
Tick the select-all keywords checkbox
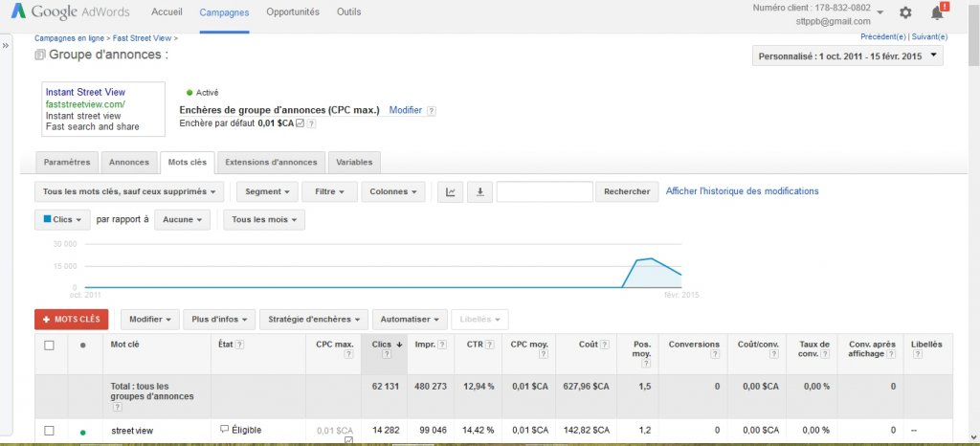click(50, 345)
